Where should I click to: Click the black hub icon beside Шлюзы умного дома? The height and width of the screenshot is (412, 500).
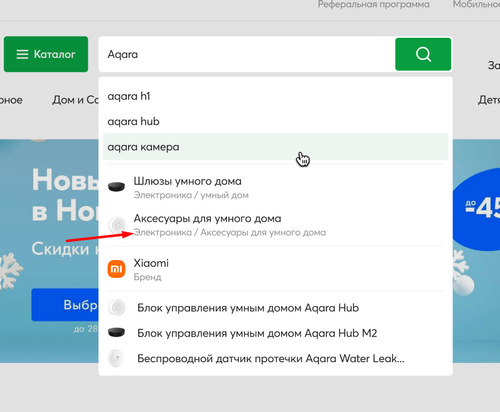[x=116, y=187]
